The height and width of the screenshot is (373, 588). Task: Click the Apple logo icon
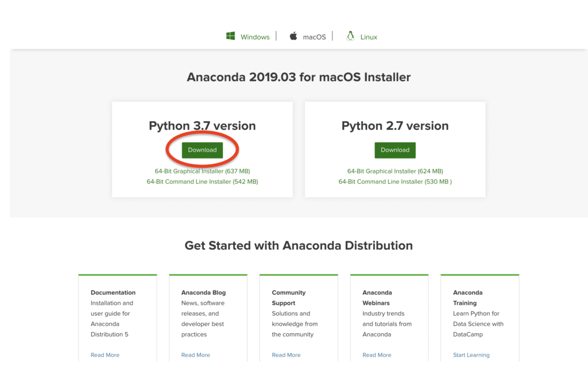coord(293,36)
